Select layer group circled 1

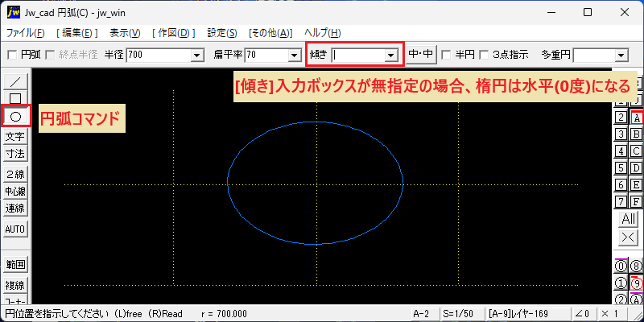point(621,283)
